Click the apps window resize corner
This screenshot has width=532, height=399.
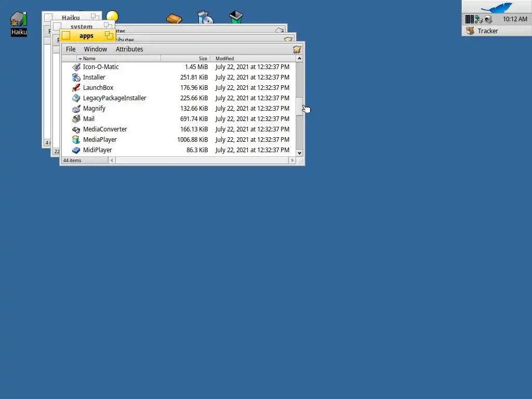[x=300, y=161]
